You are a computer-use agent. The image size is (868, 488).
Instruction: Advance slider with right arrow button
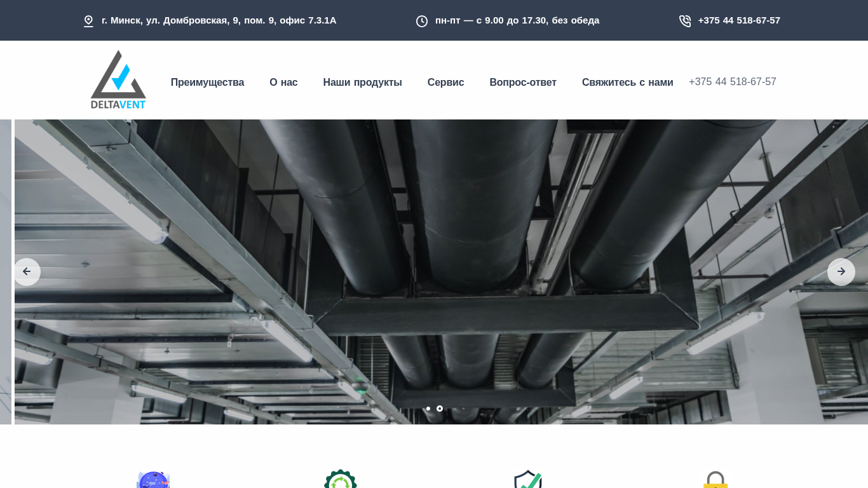pyautogui.click(x=841, y=272)
